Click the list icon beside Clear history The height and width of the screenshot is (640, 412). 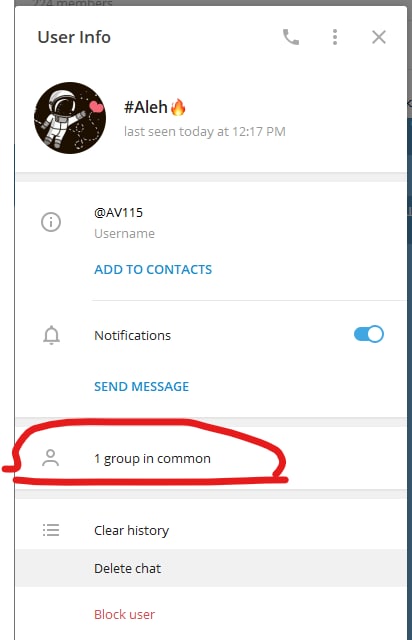point(51,530)
